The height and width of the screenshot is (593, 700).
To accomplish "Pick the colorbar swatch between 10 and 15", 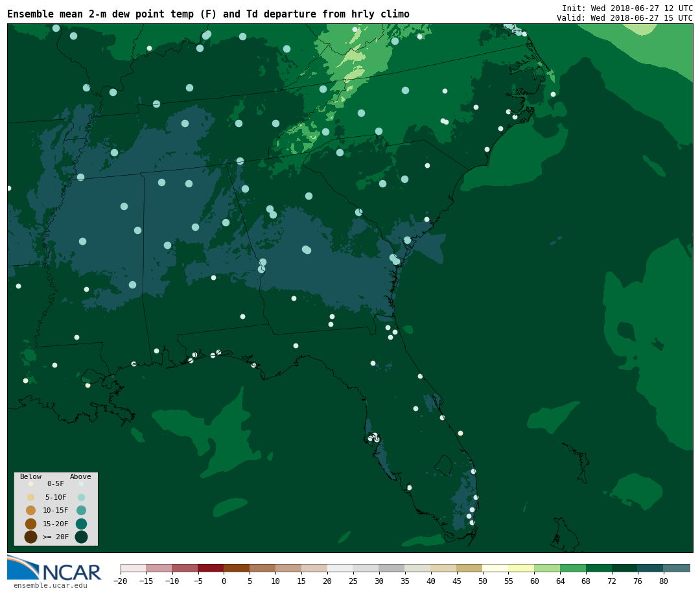I will [x=289, y=568].
